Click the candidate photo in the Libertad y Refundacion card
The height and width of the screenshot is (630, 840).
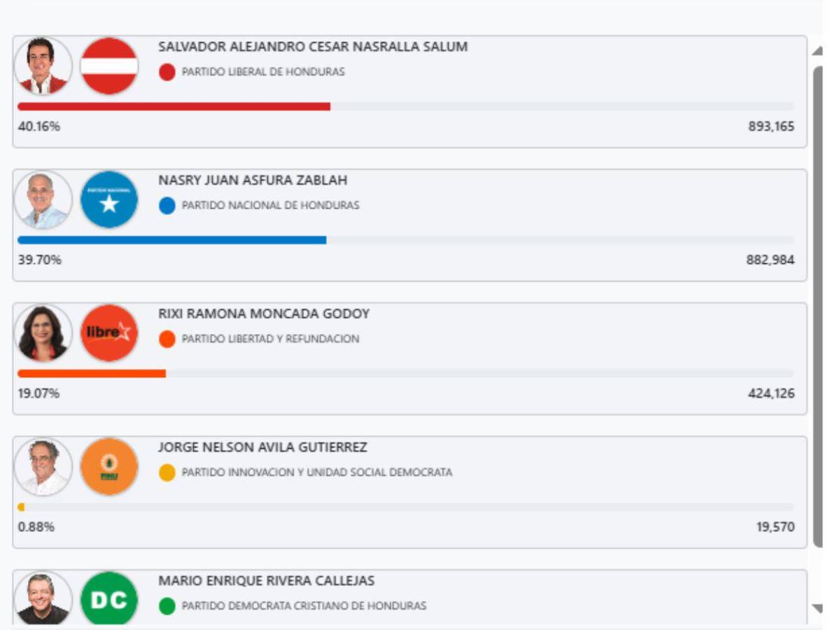(x=43, y=332)
